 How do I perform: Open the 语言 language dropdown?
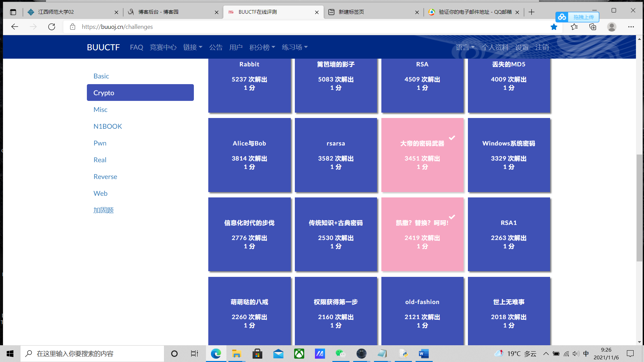(x=465, y=47)
